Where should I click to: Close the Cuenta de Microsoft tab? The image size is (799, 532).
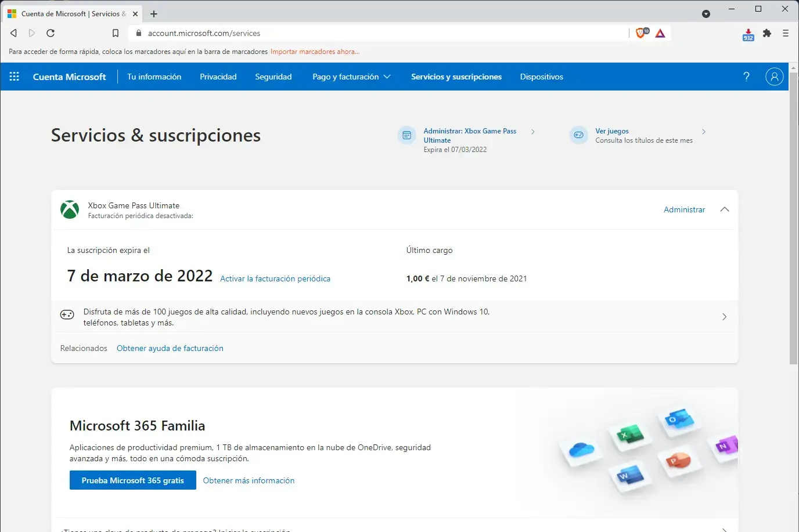[x=135, y=13]
